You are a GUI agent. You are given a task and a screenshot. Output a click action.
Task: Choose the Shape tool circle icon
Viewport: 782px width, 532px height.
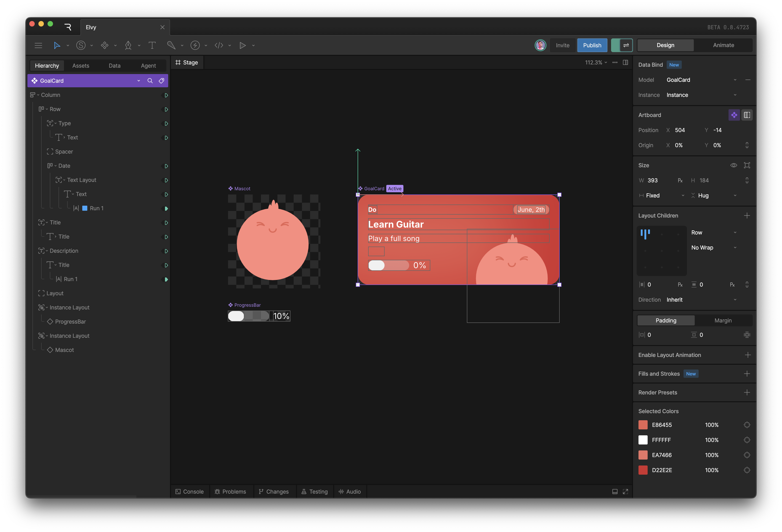(81, 45)
